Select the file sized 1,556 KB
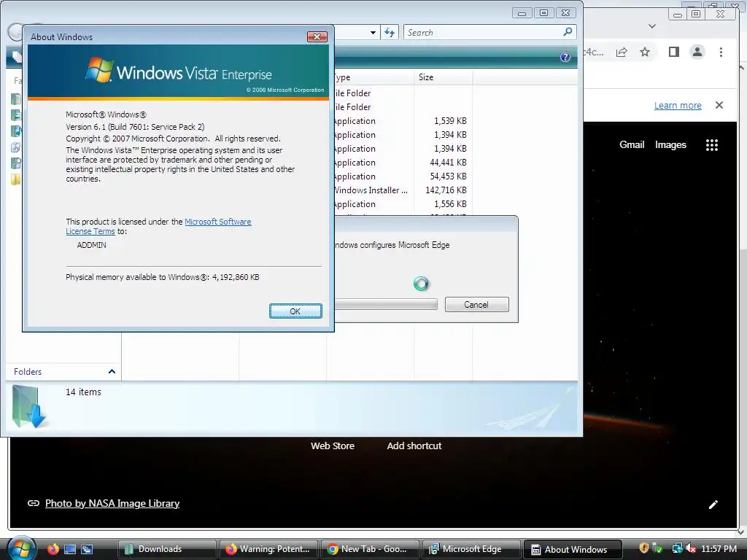Viewport: 747px width, 560px height. [x=450, y=204]
